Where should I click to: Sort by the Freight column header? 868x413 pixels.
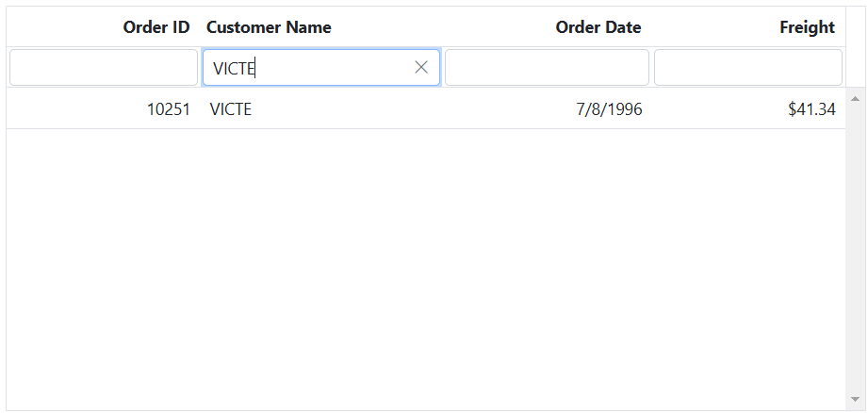pos(807,27)
